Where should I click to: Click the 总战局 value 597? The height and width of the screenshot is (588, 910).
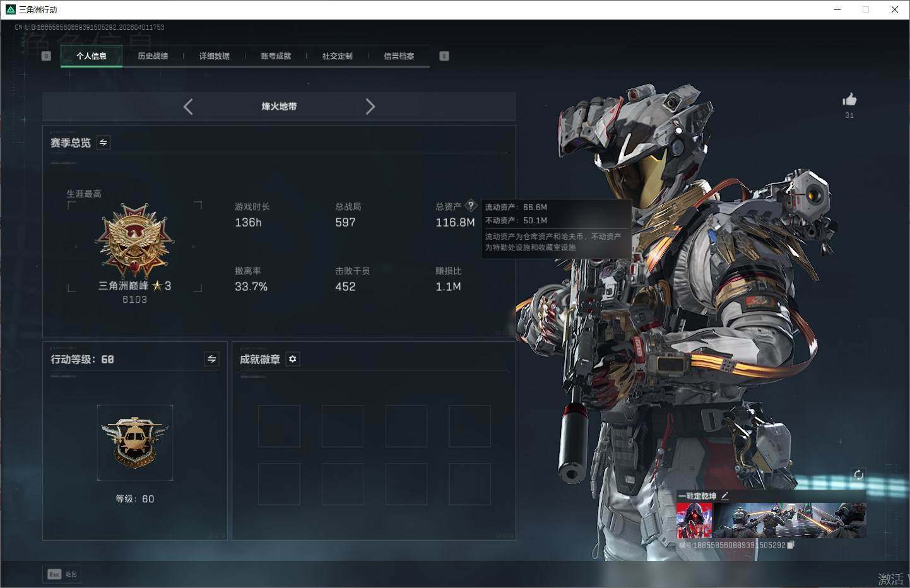(x=345, y=223)
